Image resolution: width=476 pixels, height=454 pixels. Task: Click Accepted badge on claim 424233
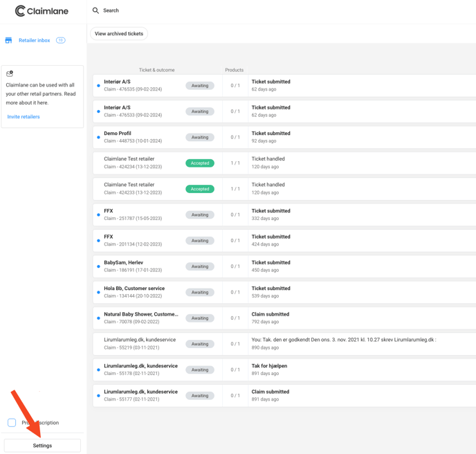click(200, 189)
